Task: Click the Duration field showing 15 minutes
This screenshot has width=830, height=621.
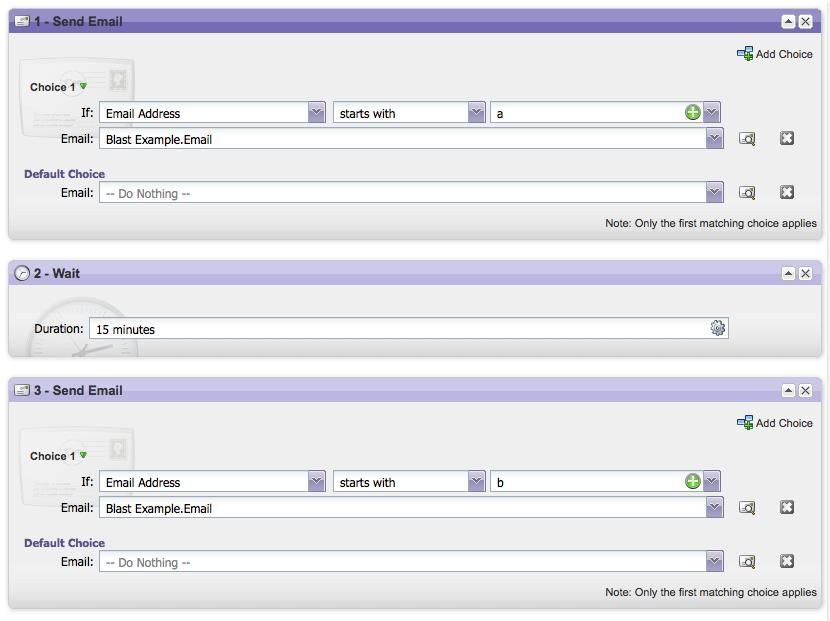Action: click(x=398, y=329)
